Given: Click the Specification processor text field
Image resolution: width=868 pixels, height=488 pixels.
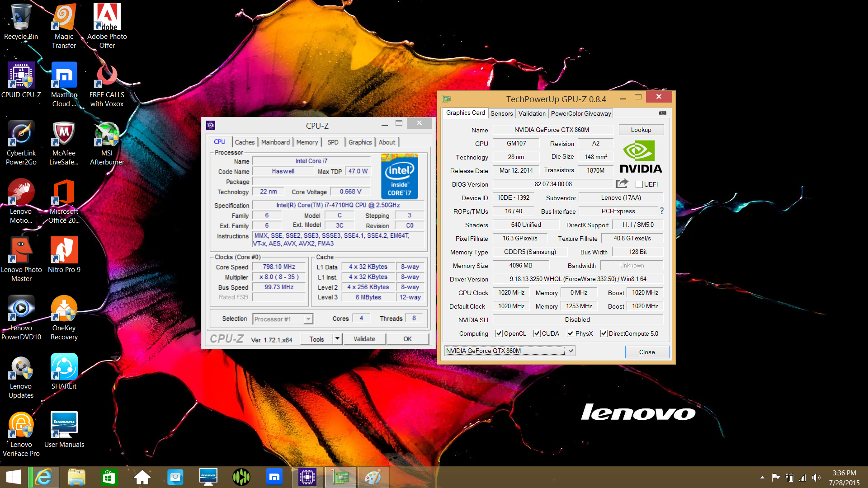Looking at the screenshot, I should (338, 205).
